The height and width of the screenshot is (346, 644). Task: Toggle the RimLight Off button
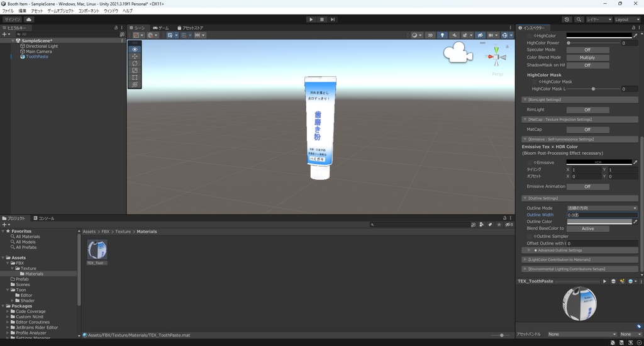587,109
